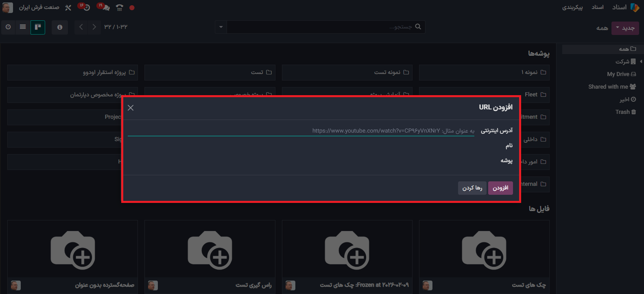Open the activities clock with badge 16
The height and width of the screenshot is (294, 644).
pyautogui.click(x=86, y=7)
